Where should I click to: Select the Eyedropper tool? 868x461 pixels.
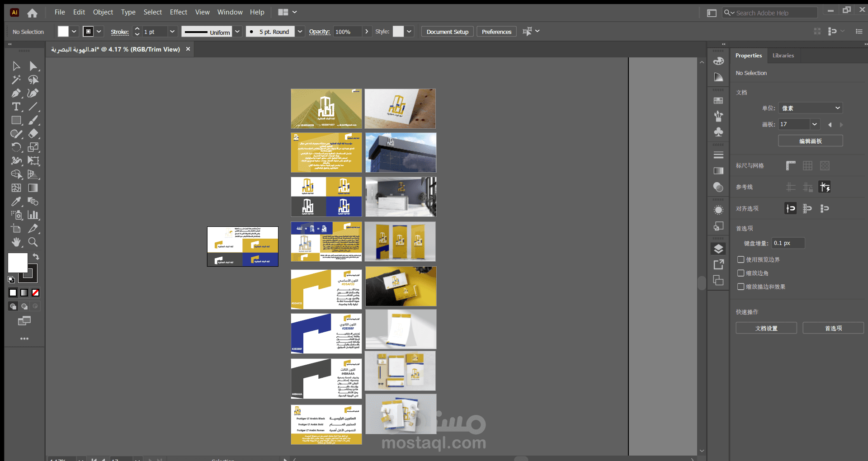point(16,202)
